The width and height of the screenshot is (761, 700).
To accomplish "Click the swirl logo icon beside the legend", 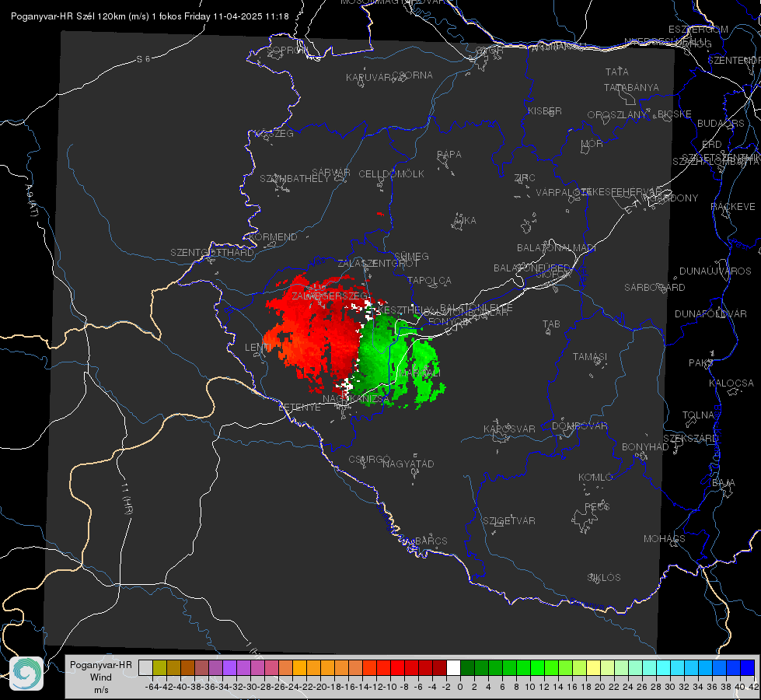I will click(26, 674).
